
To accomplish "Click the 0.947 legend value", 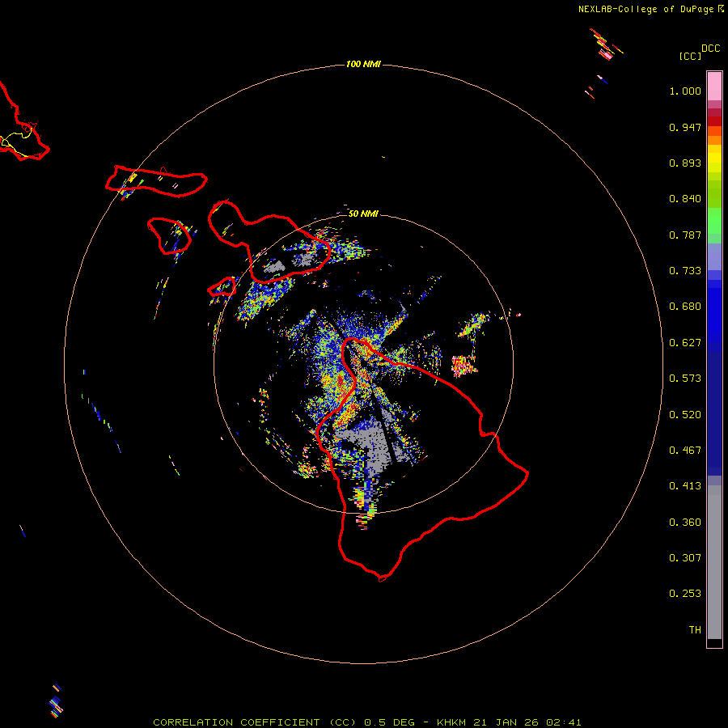I will tap(685, 127).
